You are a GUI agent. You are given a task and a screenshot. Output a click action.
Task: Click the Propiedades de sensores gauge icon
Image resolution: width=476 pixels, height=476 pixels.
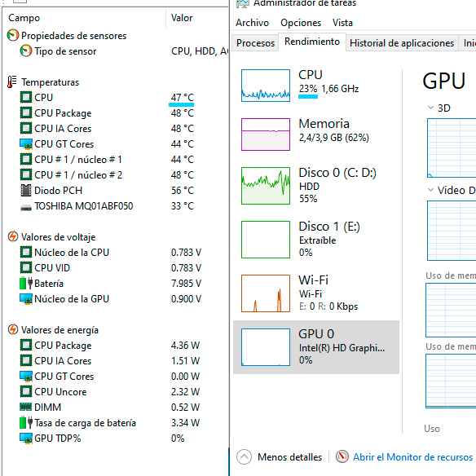[13, 36]
